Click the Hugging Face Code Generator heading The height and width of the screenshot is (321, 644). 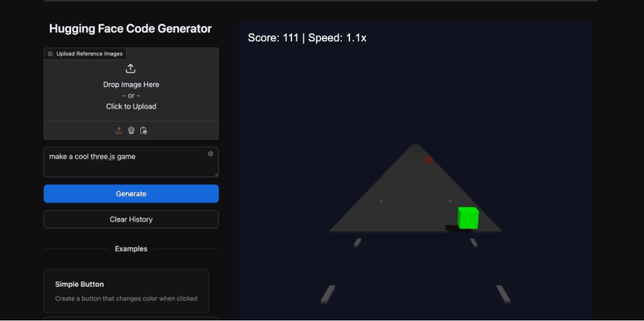click(130, 29)
